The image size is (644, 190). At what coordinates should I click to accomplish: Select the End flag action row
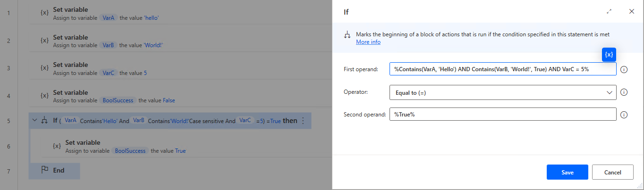pyautogui.click(x=54, y=170)
